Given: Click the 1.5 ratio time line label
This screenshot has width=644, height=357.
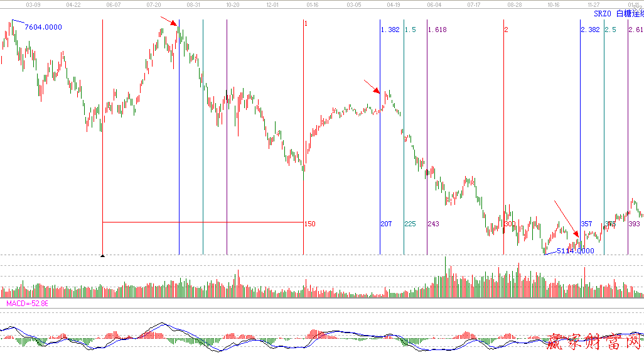Looking at the screenshot, I should tap(410, 30).
